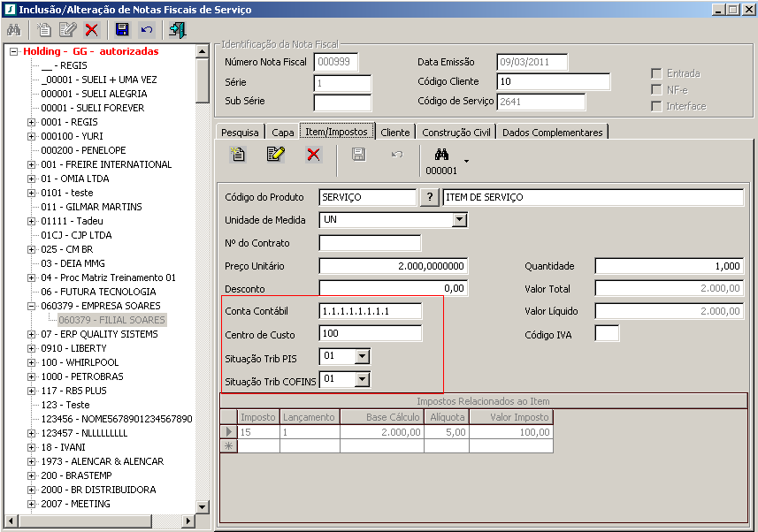758x532 pixels.
Task: Add a new item in Item/Impostos toolbar
Action: [237, 155]
